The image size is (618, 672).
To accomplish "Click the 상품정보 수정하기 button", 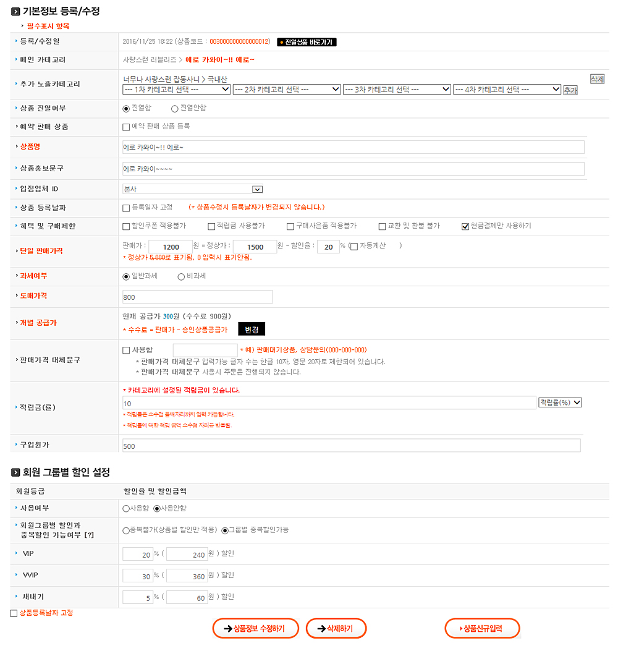I will click(x=256, y=629).
